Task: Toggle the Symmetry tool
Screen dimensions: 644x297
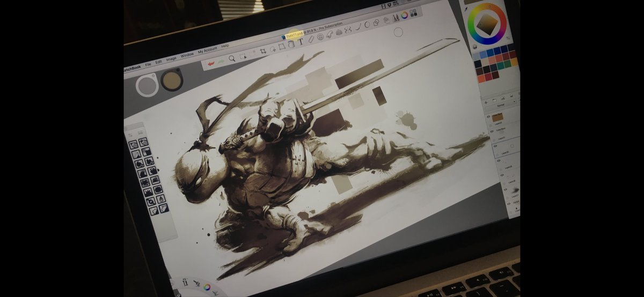Action: (x=348, y=30)
